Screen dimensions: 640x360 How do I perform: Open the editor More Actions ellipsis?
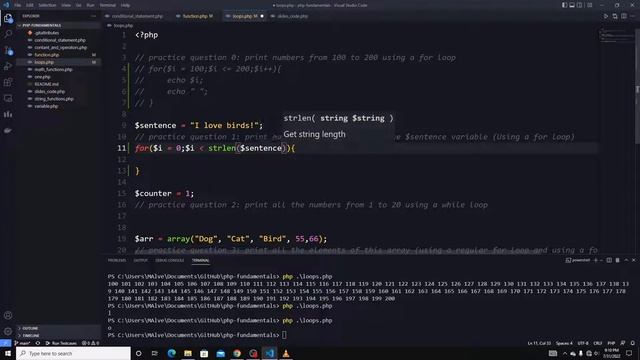pyautogui.click(x=633, y=16)
